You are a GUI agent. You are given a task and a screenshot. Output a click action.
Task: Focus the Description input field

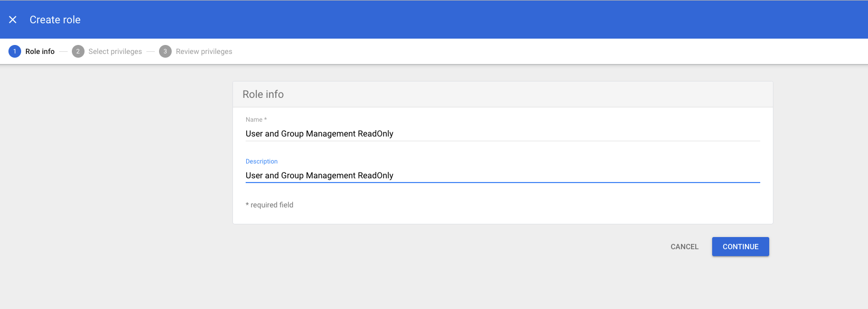point(502,176)
